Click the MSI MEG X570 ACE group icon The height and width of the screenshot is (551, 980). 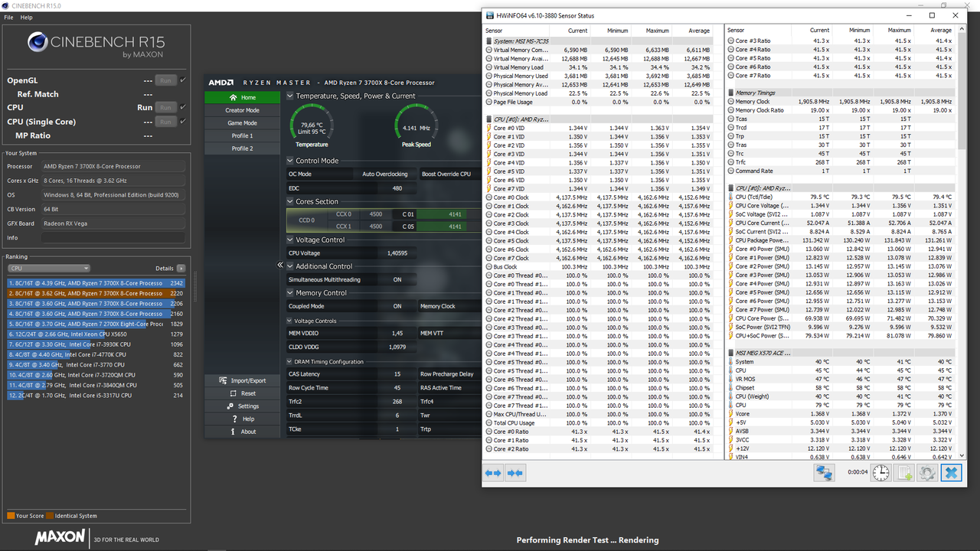pyautogui.click(x=730, y=353)
